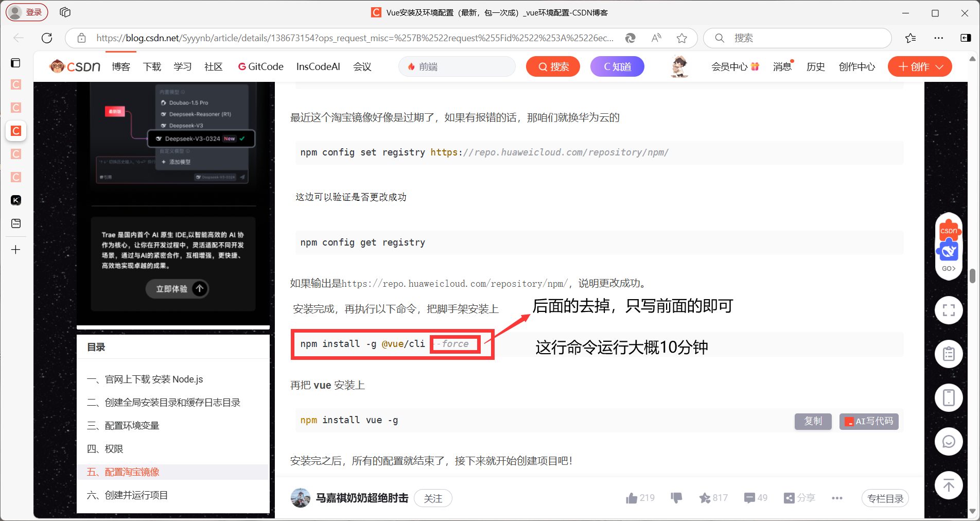The height and width of the screenshot is (521, 980).
Task: Click the CSDN search input field 前端
Action: (x=457, y=66)
